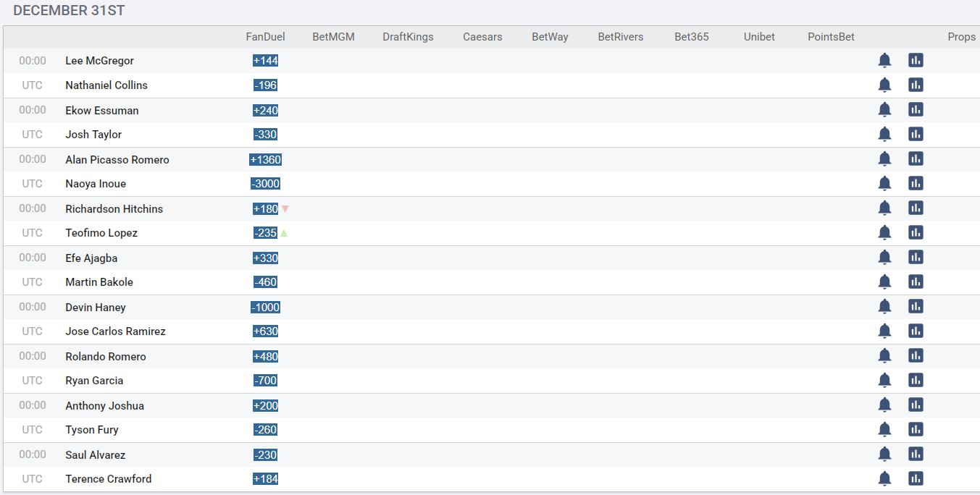Open fighter name Tyson Fury
980x495 pixels.
coord(91,430)
